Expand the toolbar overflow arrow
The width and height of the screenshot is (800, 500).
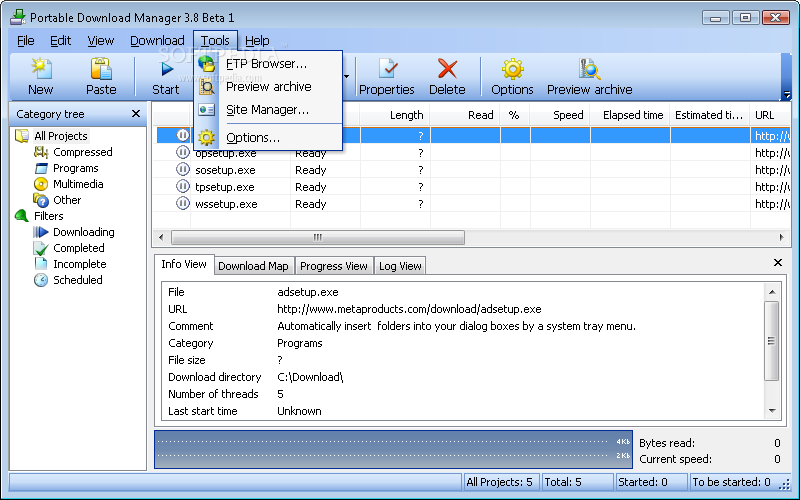click(x=787, y=94)
